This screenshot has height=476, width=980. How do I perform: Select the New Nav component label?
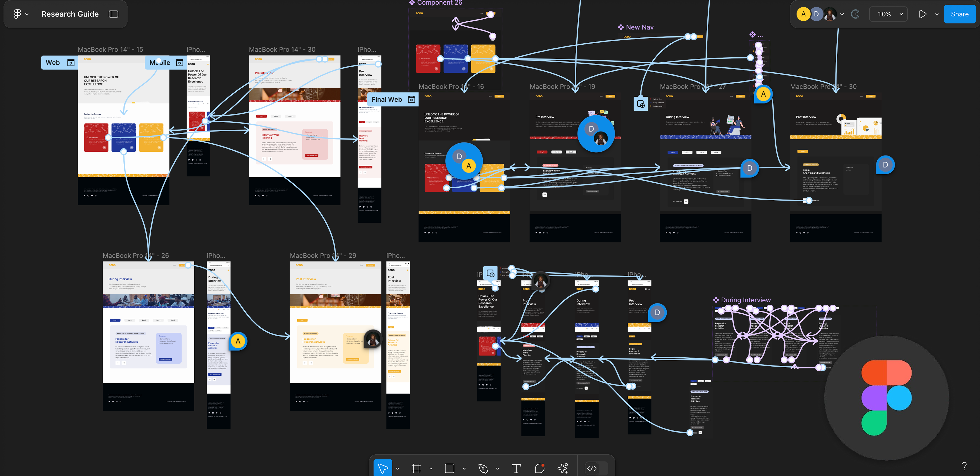[636, 27]
